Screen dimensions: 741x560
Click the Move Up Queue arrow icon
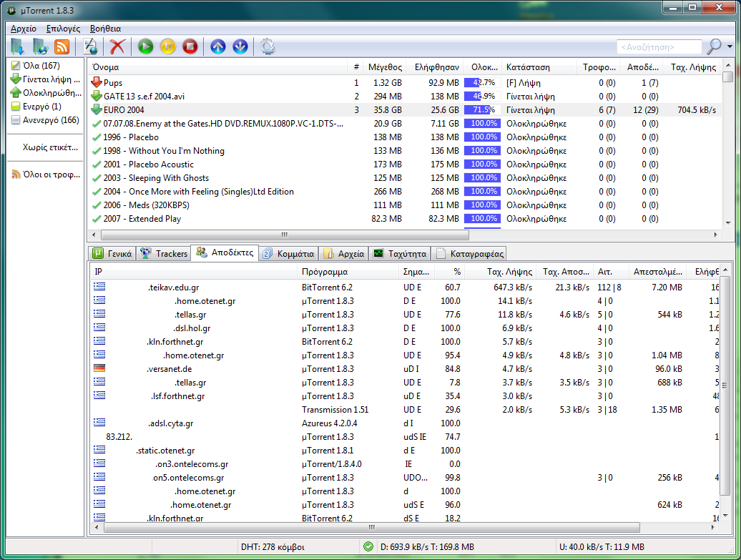218,46
